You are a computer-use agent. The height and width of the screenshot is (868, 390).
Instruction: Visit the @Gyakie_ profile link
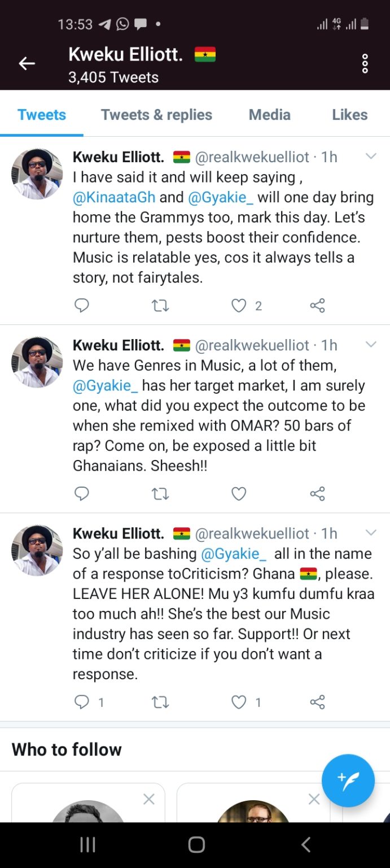(x=220, y=197)
